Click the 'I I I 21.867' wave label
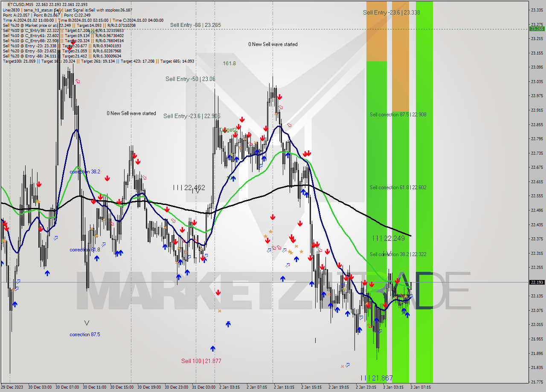This screenshot has height=392, width=546. click(x=377, y=378)
